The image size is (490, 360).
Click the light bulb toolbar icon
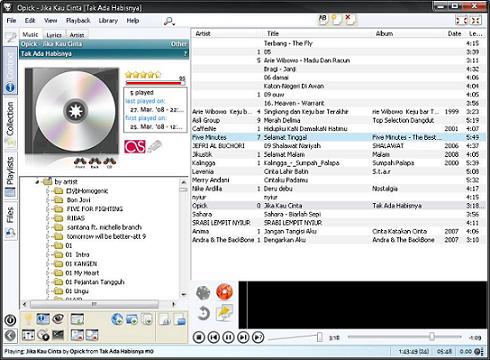click(x=28, y=319)
